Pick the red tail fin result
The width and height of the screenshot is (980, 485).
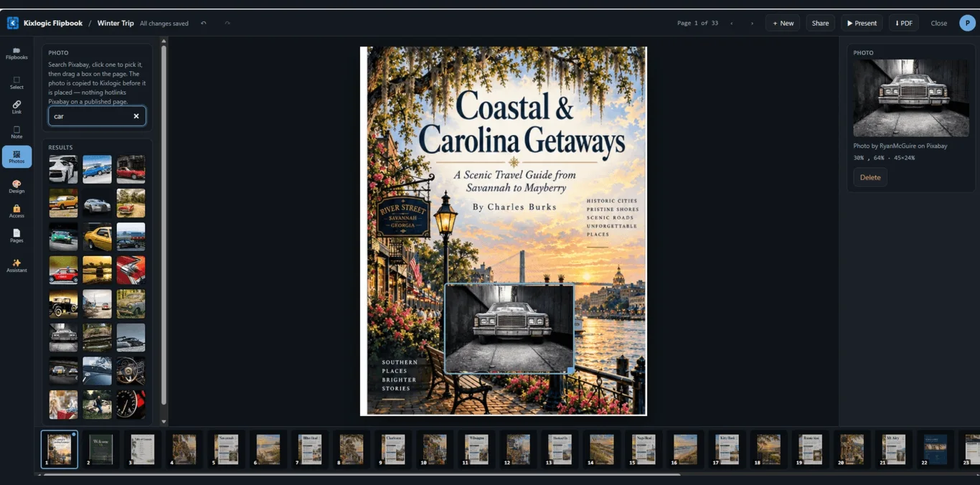click(131, 270)
